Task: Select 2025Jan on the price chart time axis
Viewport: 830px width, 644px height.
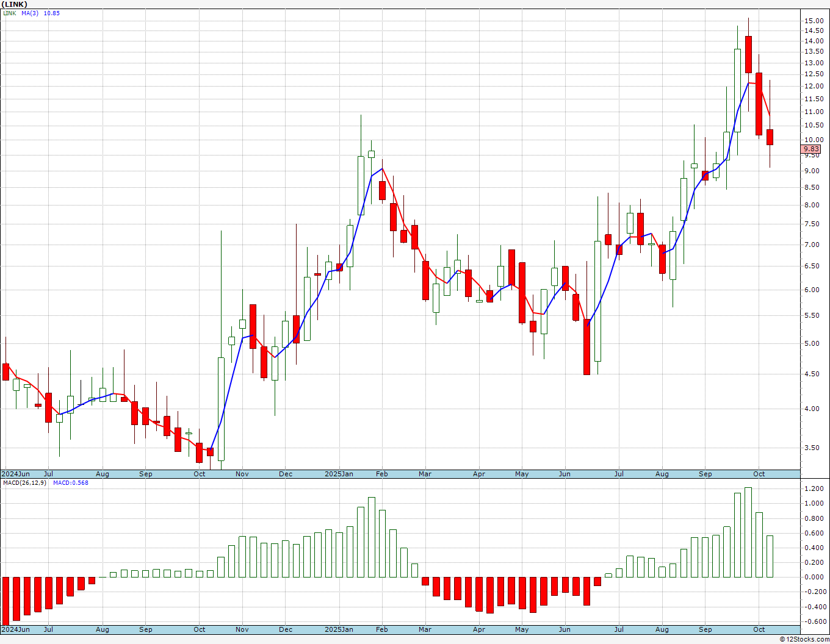Action: click(x=339, y=474)
